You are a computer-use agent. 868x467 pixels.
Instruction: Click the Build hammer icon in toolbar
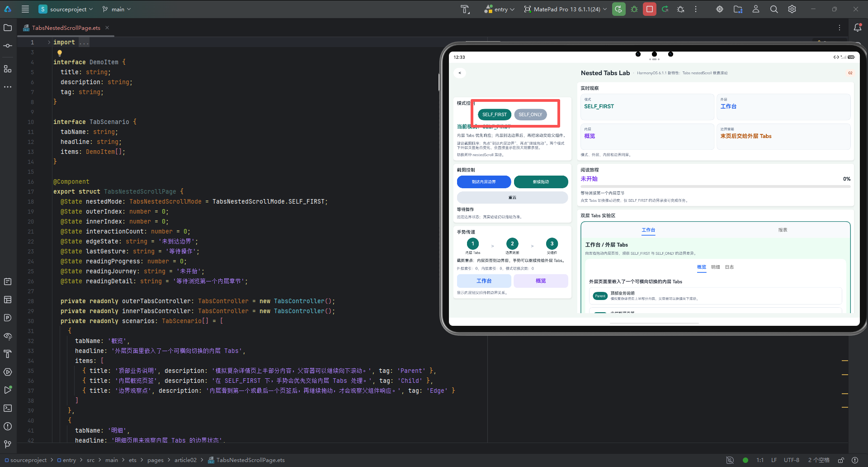click(x=465, y=9)
